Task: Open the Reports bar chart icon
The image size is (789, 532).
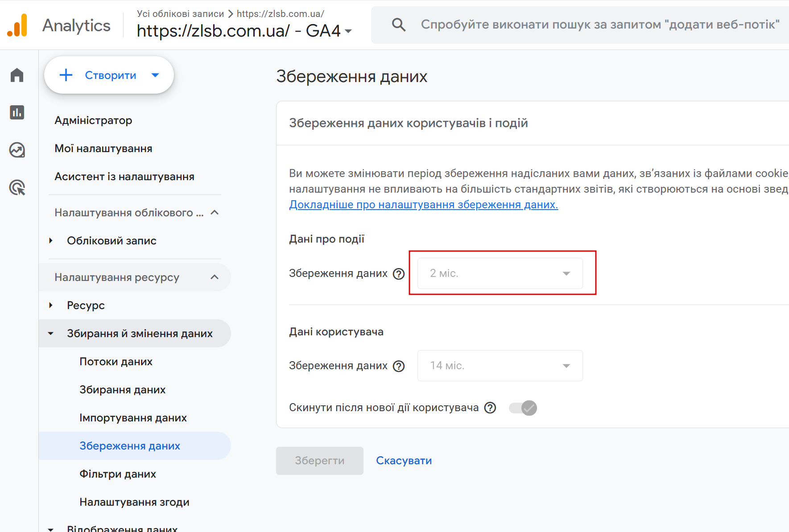Action: pos(17,112)
